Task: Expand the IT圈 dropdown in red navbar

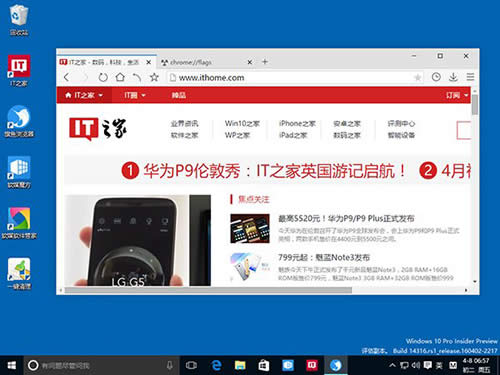Action: pos(135,95)
